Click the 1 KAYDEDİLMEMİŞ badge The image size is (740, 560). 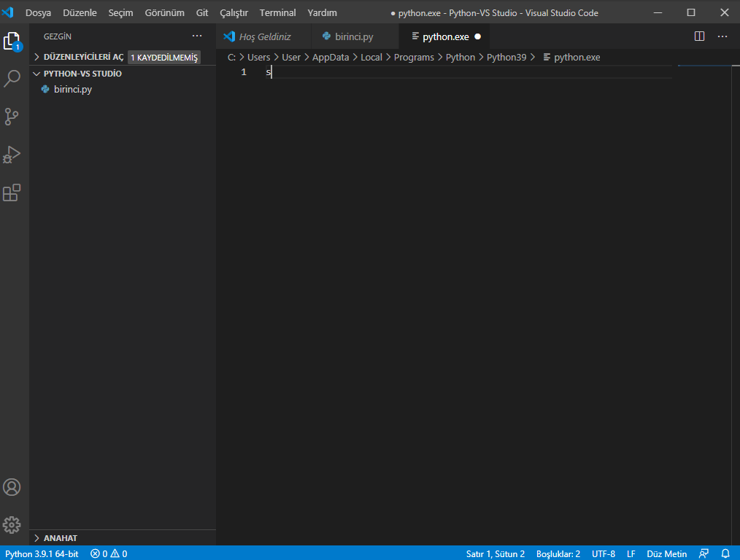(164, 58)
